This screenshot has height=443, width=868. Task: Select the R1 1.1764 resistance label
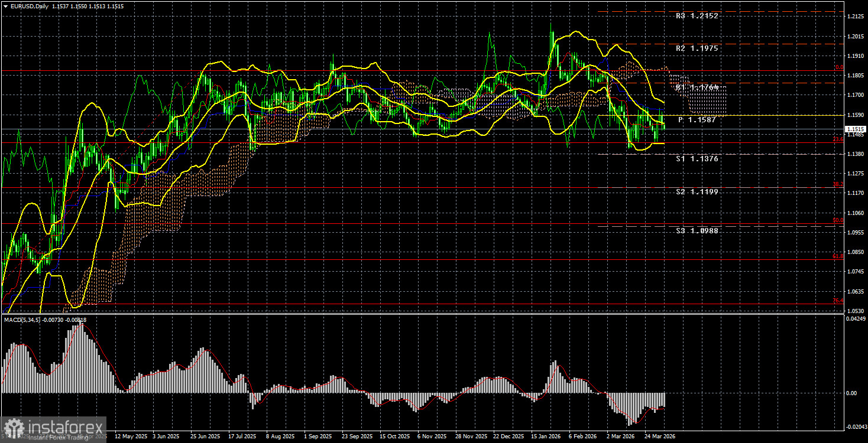(x=697, y=87)
